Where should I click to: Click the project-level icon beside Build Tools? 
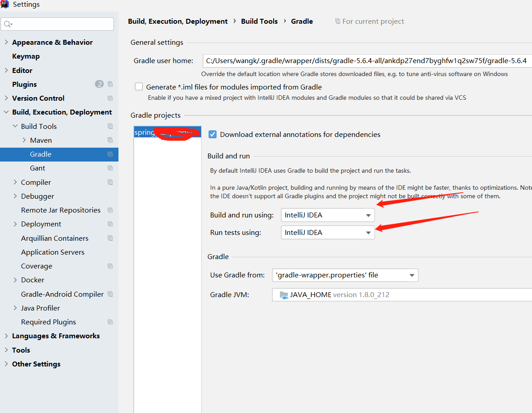click(110, 126)
